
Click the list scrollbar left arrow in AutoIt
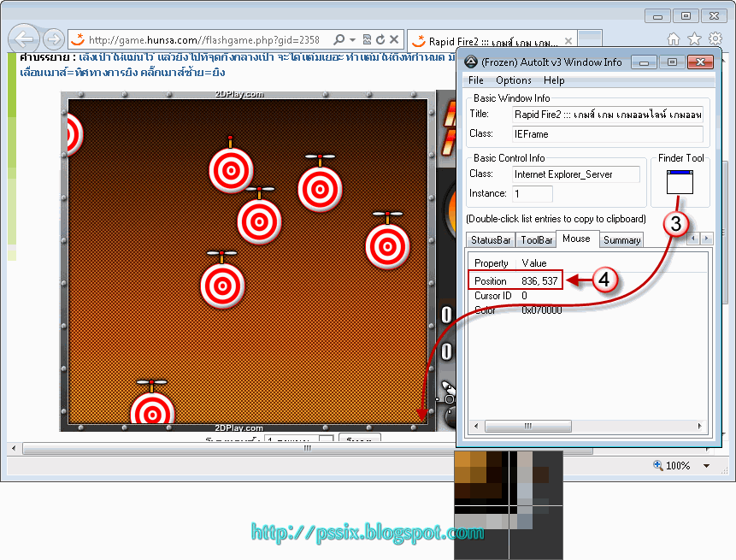(476, 427)
